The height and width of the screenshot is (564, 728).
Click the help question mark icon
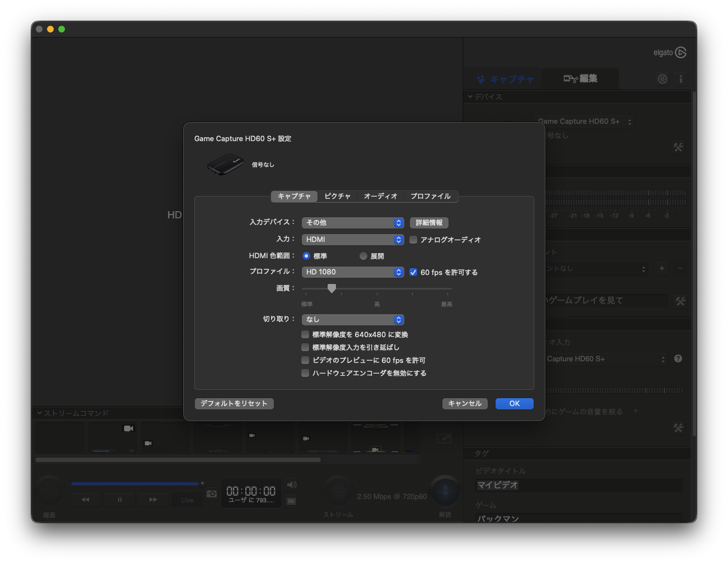point(678,358)
